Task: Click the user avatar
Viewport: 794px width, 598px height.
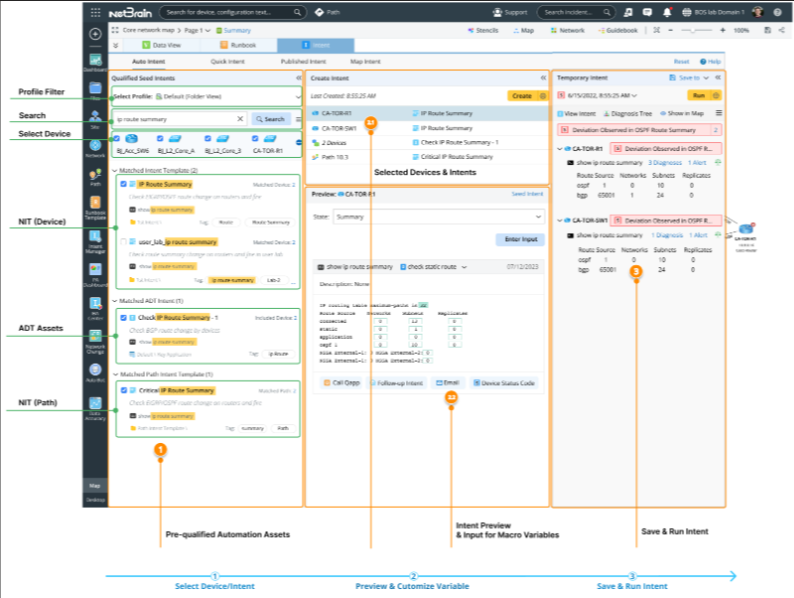Action: coord(758,12)
